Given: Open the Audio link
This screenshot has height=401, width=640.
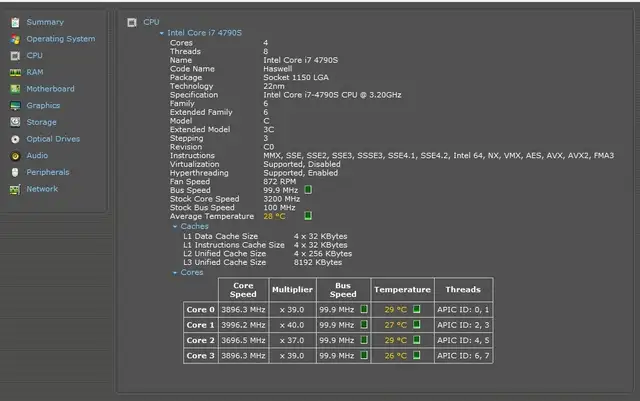Looking at the screenshot, I should [37, 156].
